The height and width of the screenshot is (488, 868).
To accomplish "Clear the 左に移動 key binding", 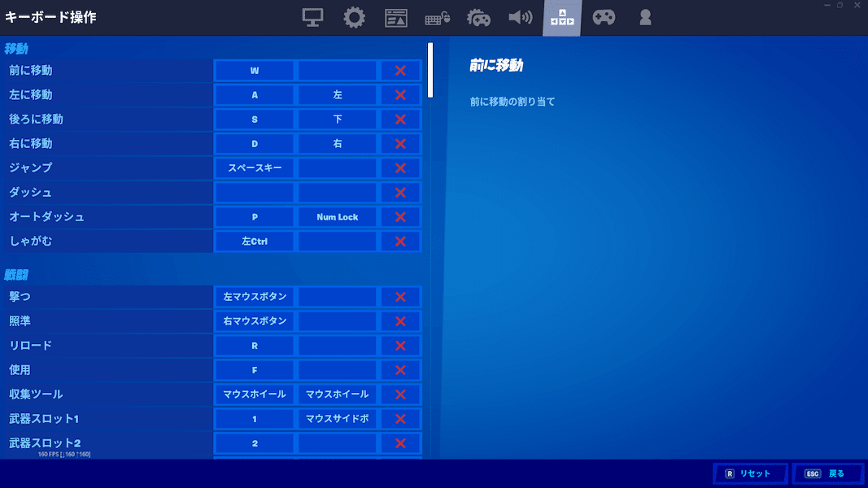I will coord(401,95).
